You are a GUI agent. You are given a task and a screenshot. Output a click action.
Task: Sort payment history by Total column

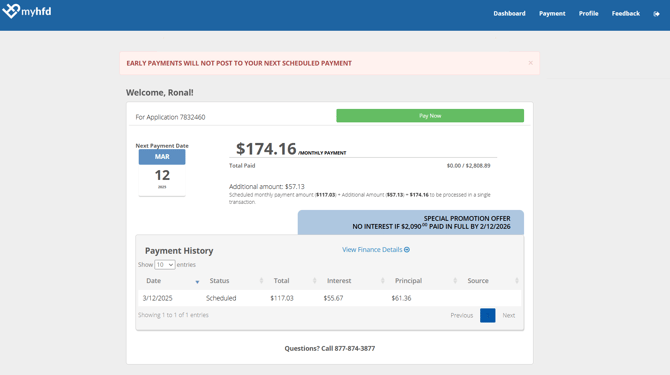(293, 281)
